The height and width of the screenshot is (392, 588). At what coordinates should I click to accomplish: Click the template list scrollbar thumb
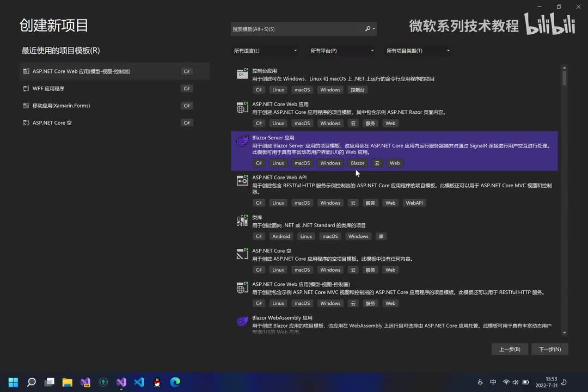tap(565, 78)
